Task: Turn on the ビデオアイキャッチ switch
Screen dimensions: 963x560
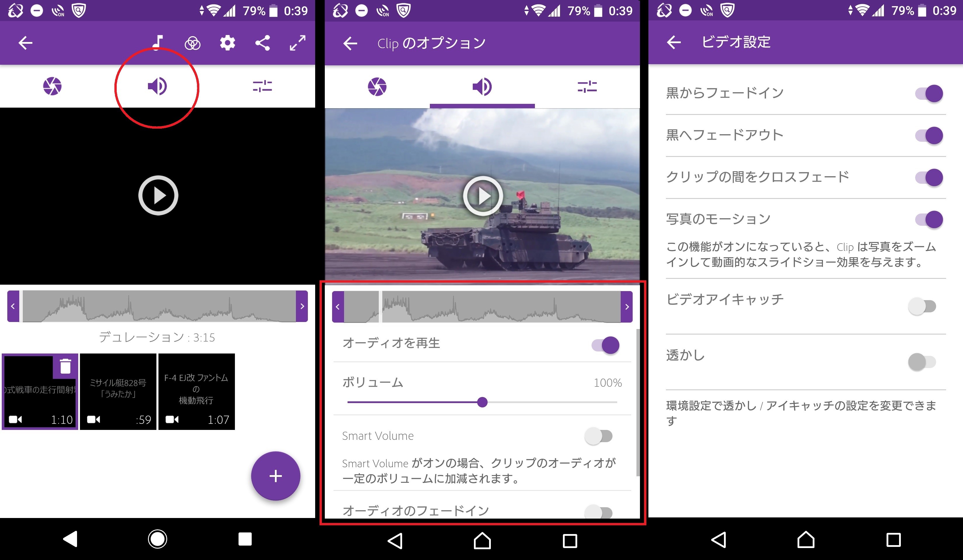Action: coord(922,306)
